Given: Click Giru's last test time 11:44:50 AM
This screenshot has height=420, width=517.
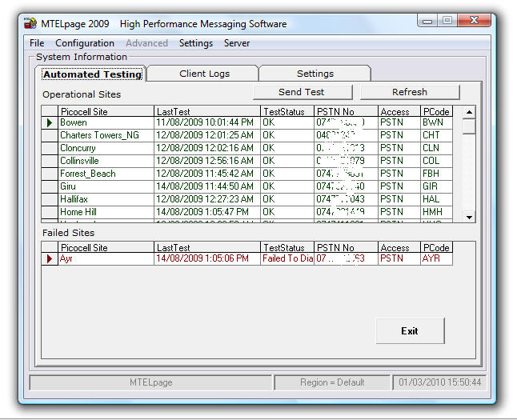Looking at the screenshot, I should tap(207, 187).
